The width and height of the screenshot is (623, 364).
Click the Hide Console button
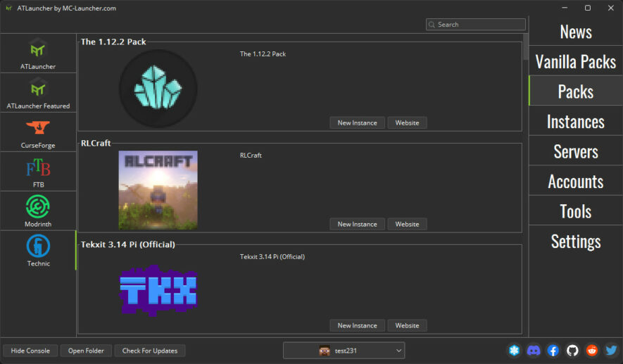coord(30,351)
